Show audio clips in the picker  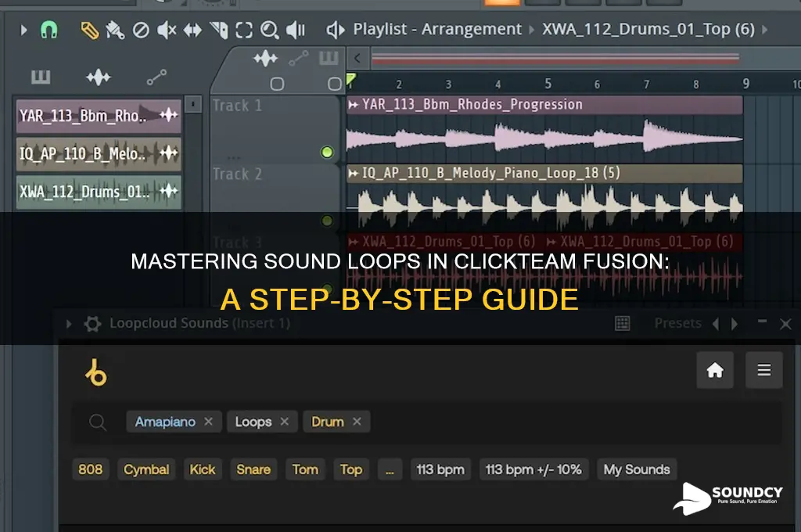[98, 77]
